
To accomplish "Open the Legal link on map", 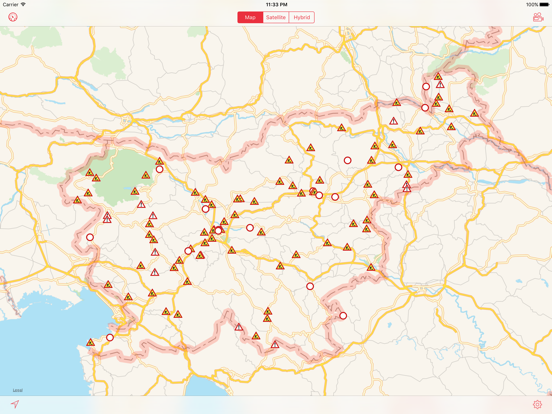I will 18,390.
